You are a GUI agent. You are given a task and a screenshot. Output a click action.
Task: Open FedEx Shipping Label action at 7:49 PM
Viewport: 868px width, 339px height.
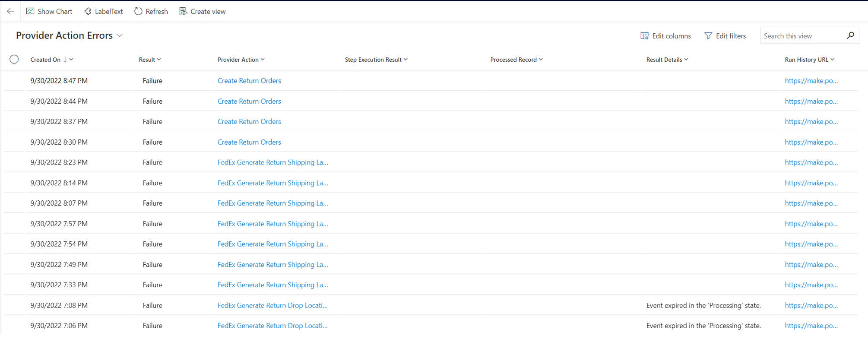273,264
